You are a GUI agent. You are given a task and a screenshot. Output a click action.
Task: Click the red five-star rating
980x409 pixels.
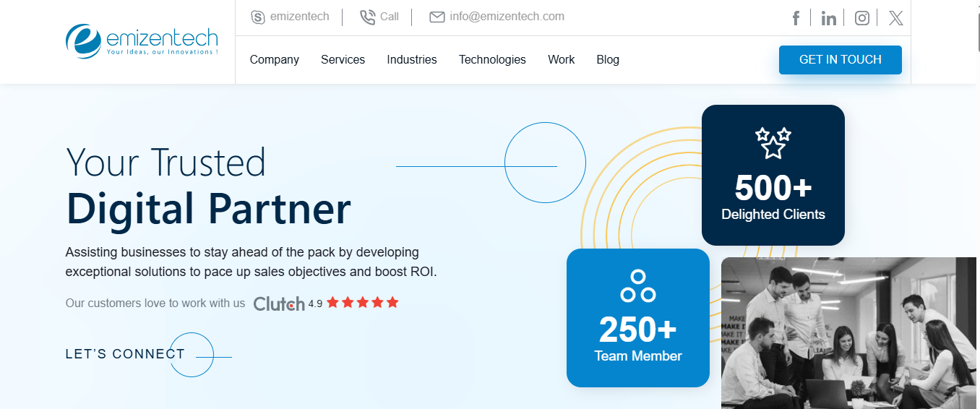[363, 303]
